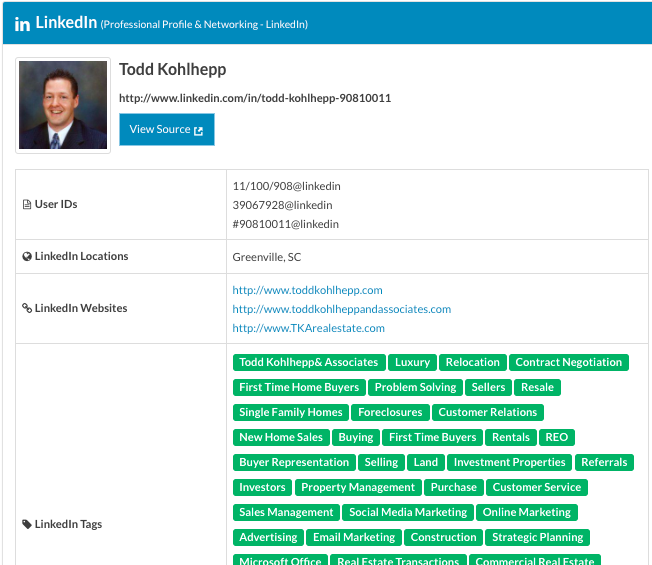Click the tag icon beside LinkedIn Tags
This screenshot has width=652, height=565.
point(27,524)
